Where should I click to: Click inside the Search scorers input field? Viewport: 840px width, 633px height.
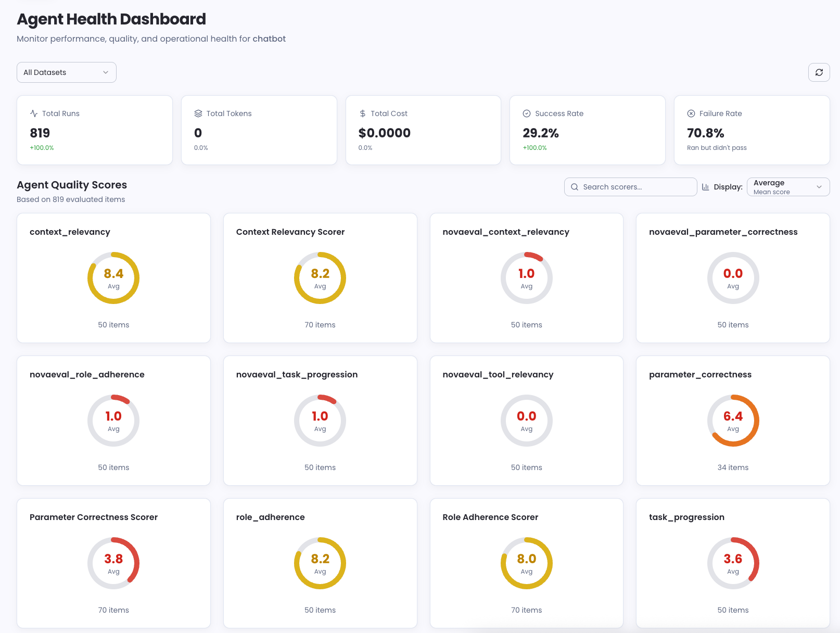630,186
